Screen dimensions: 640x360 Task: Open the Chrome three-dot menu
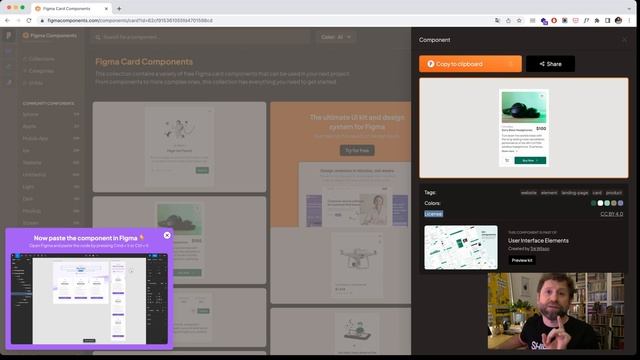tap(630, 20)
